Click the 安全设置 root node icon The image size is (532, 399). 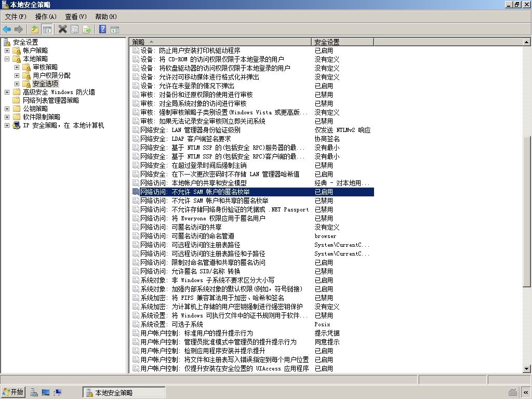tap(7, 42)
